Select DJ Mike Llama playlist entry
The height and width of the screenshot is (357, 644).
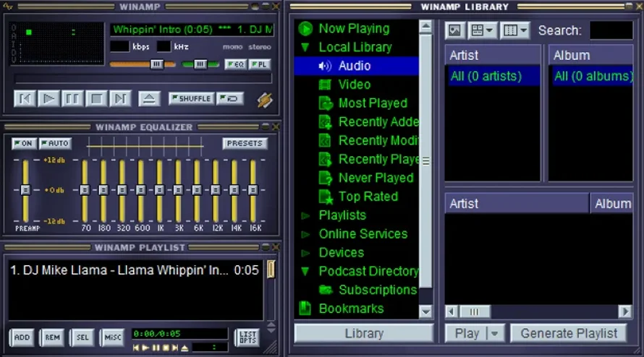pyautogui.click(x=135, y=270)
